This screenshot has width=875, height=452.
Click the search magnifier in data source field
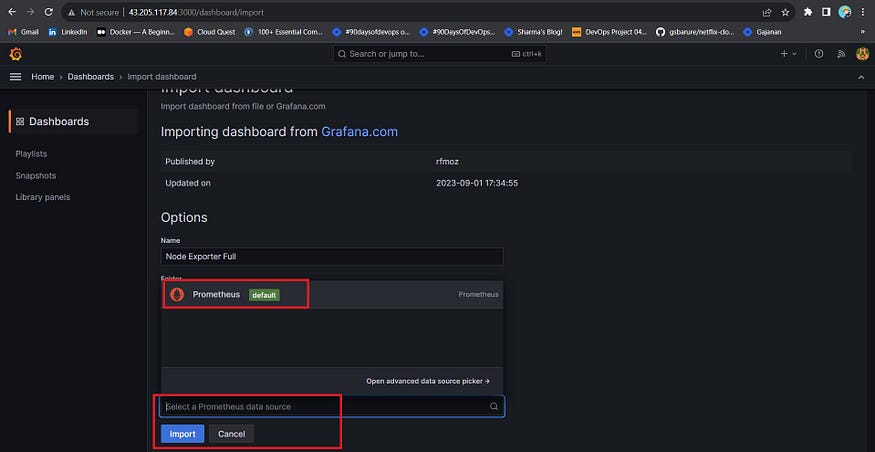click(x=494, y=406)
